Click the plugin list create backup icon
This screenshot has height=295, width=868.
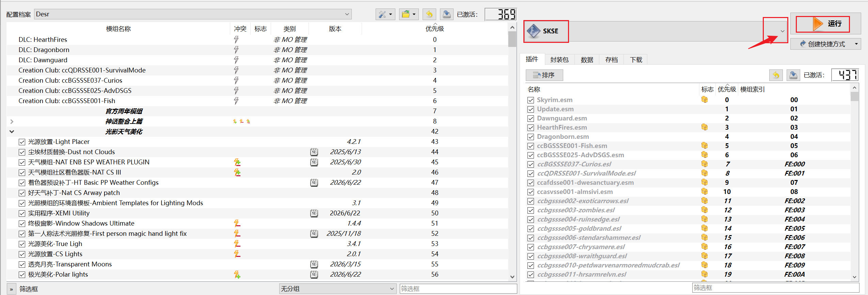click(x=793, y=75)
